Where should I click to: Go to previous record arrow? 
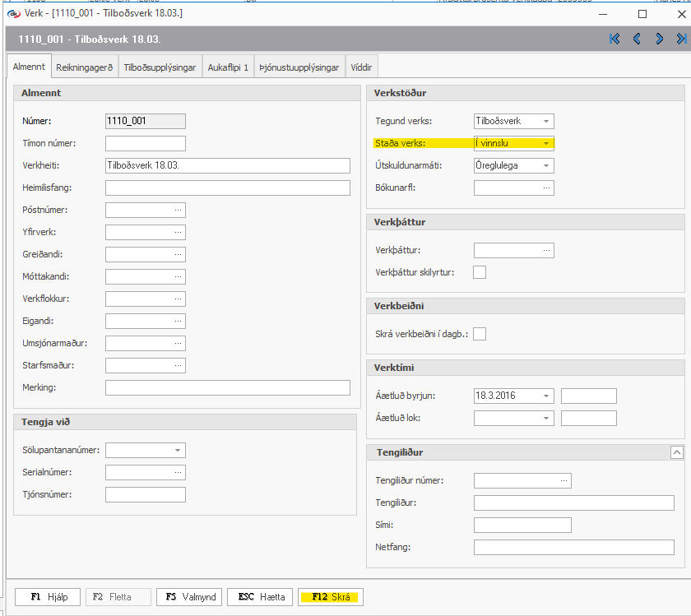[637, 39]
